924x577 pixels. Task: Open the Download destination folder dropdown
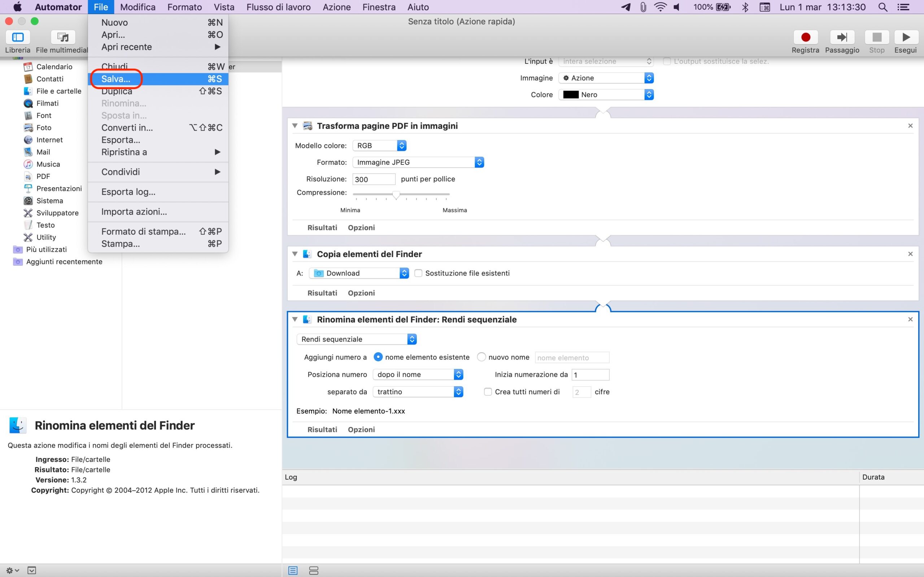pyautogui.click(x=358, y=273)
